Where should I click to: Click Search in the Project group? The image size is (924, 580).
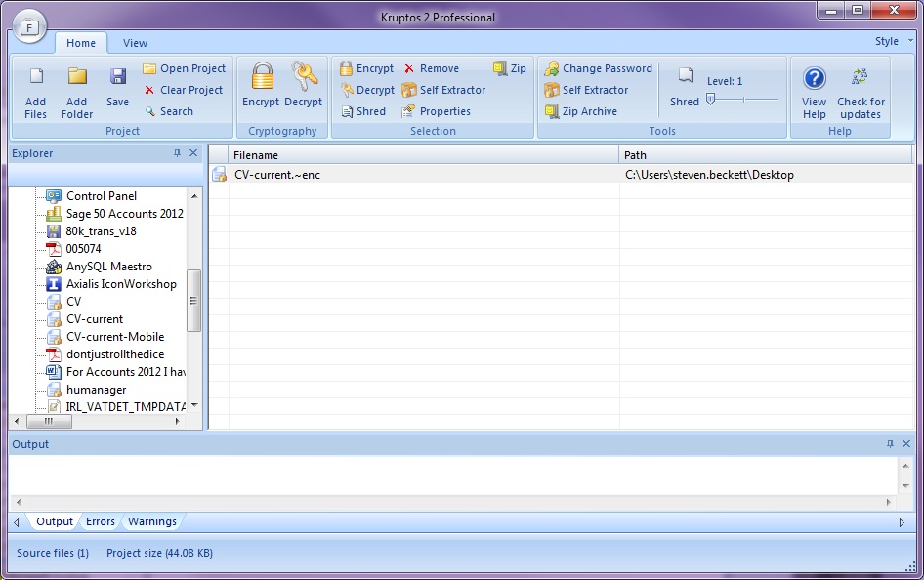169,111
